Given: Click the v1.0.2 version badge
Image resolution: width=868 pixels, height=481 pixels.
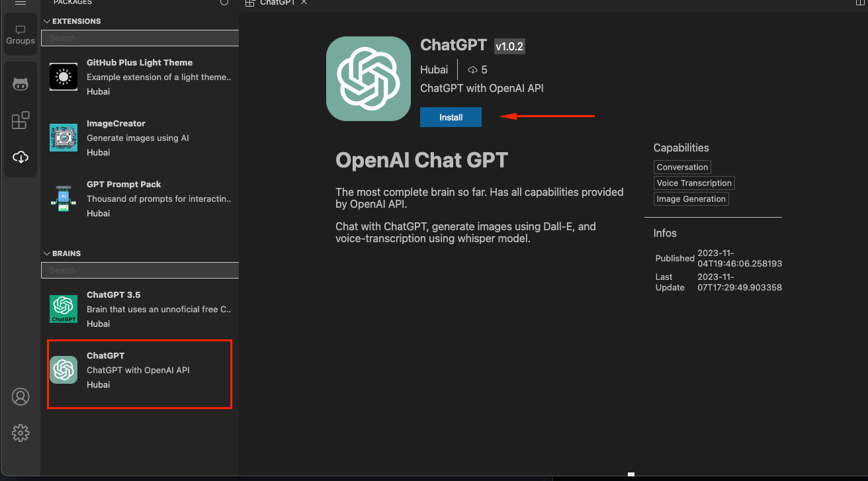Looking at the screenshot, I should [x=509, y=46].
